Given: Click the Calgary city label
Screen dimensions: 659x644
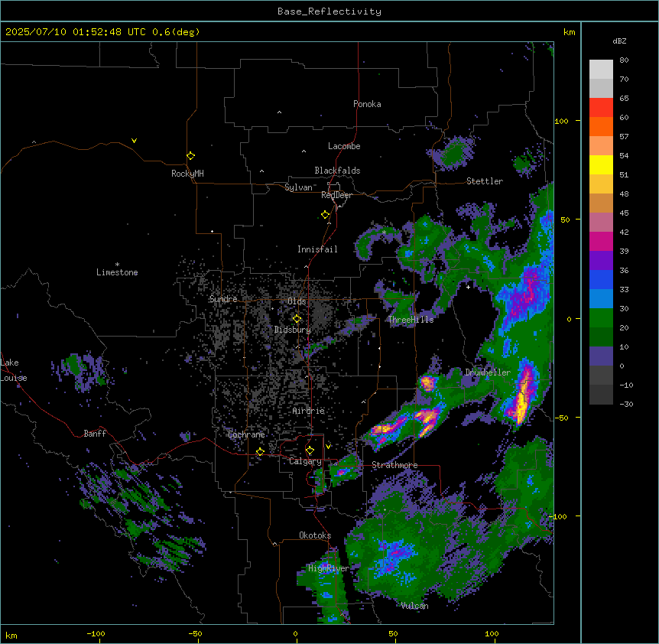Looking at the screenshot, I should [305, 461].
